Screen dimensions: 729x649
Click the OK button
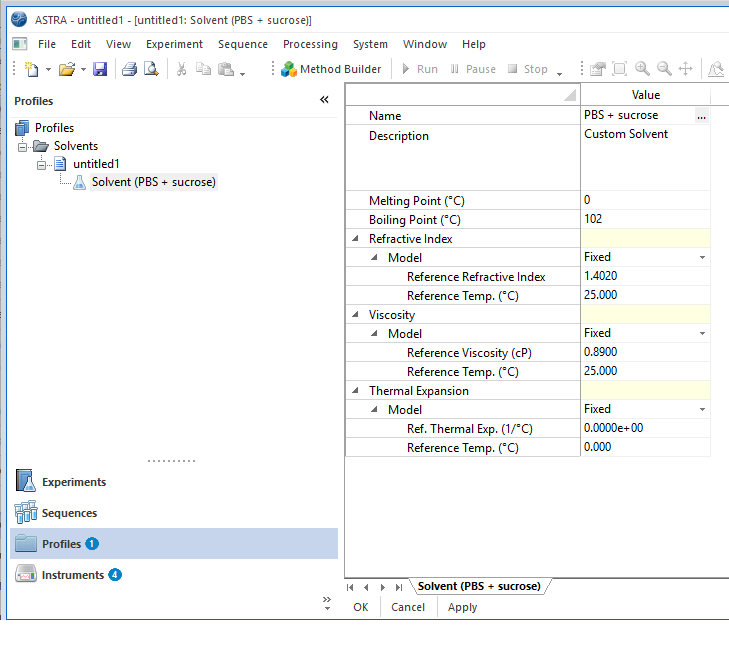(361, 607)
